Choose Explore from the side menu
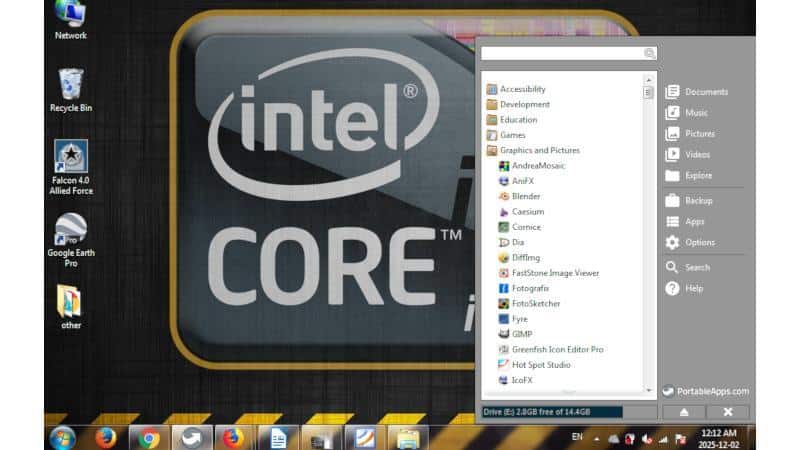This screenshot has width=800, height=450. [689, 176]
